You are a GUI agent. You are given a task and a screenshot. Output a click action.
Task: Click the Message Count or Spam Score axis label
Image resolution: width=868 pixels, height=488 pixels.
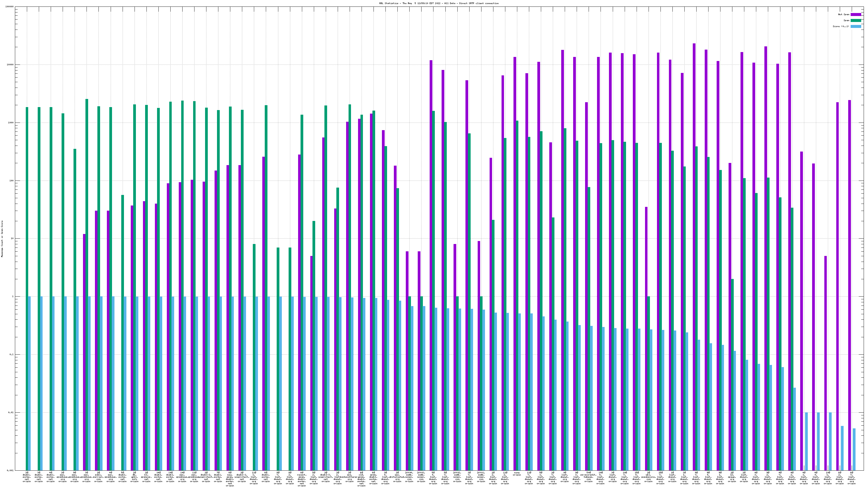pos(2,239)
